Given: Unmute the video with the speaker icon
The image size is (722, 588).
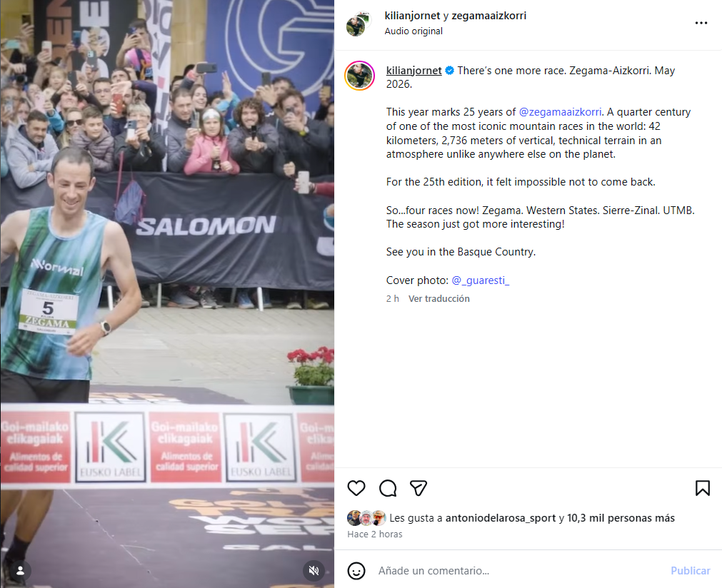Looking at the screenshot, I should (314, 571).
